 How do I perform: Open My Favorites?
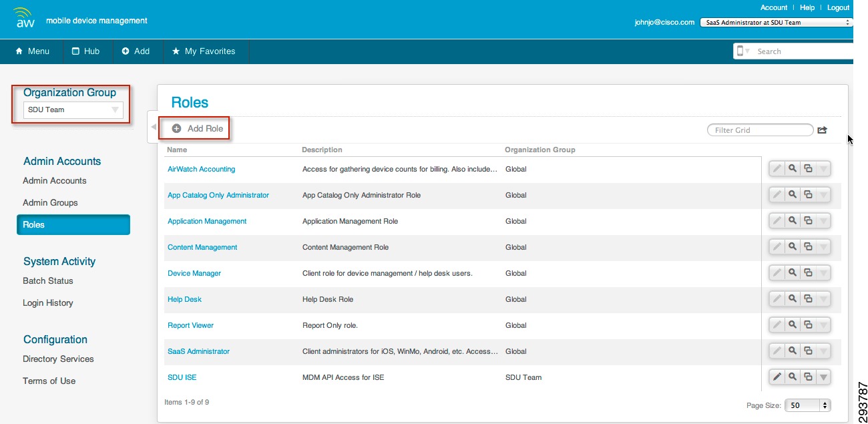(x=204, y=51)
